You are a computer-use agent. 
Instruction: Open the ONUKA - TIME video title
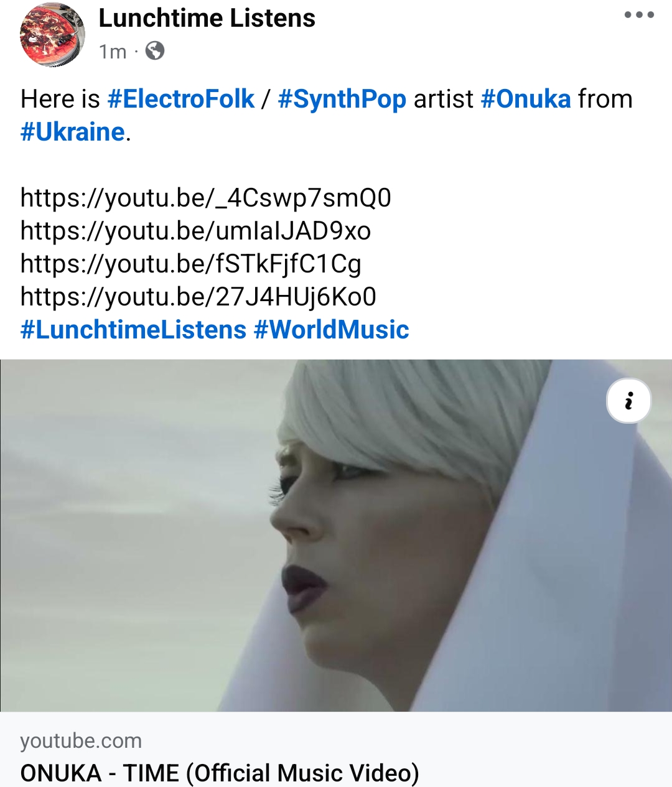point(220,773)
